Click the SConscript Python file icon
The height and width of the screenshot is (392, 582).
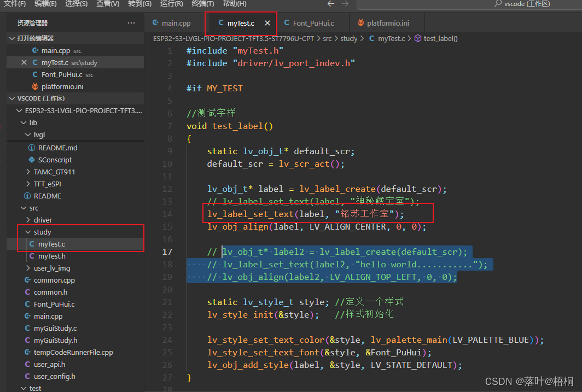coord(32,160)
